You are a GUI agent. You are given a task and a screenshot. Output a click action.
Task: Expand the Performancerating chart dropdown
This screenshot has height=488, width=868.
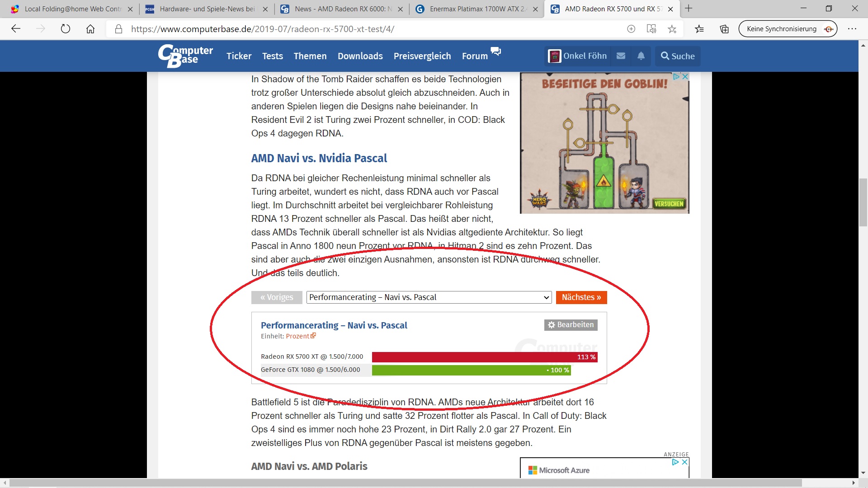click(429, 297)
